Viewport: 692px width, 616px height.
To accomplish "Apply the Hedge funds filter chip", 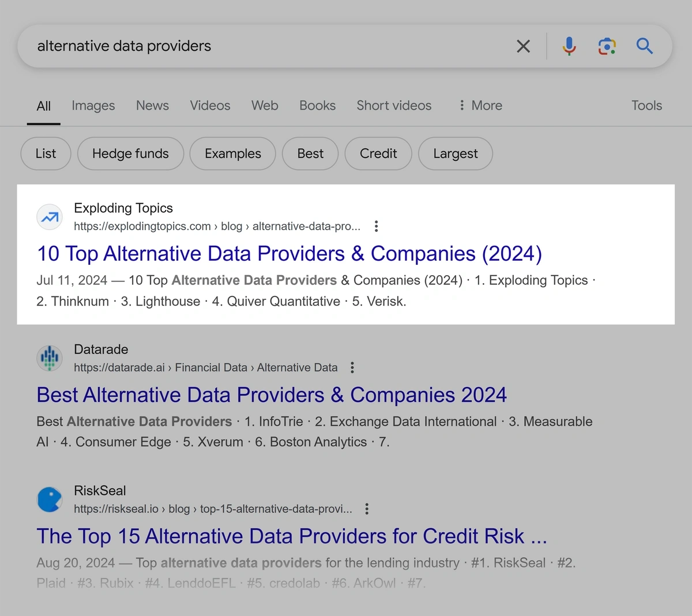I will coord(130,153).
